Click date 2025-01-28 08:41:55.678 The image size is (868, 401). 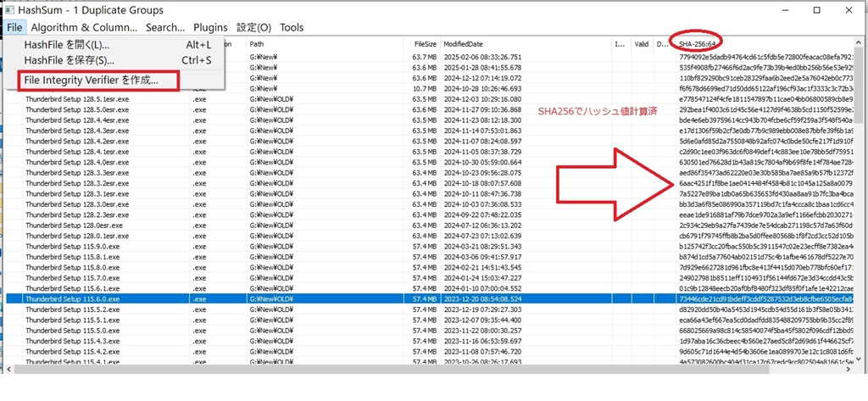(x=482, y=68)
